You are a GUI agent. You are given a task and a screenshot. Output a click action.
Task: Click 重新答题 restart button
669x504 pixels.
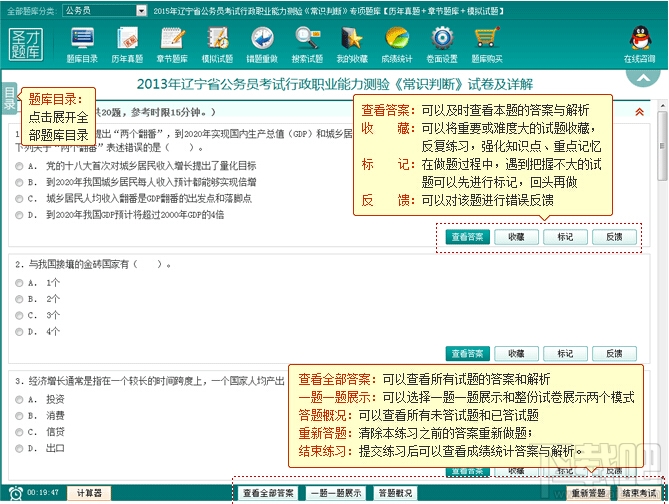[x=588, y=493]
